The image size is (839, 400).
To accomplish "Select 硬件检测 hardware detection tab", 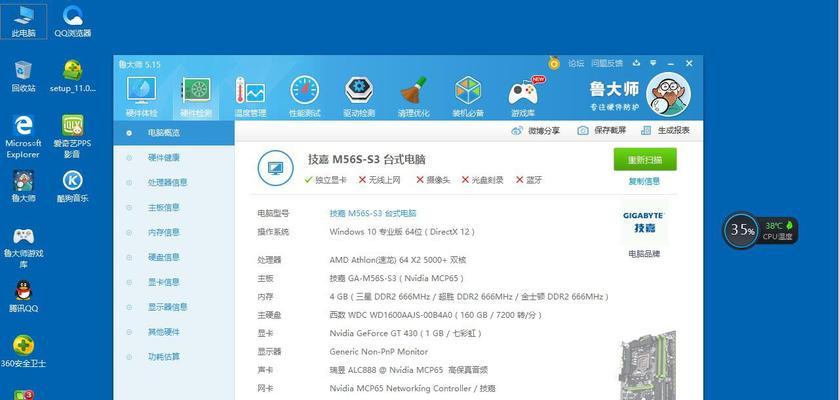I will pyautogui.click(x=196, y=97).
